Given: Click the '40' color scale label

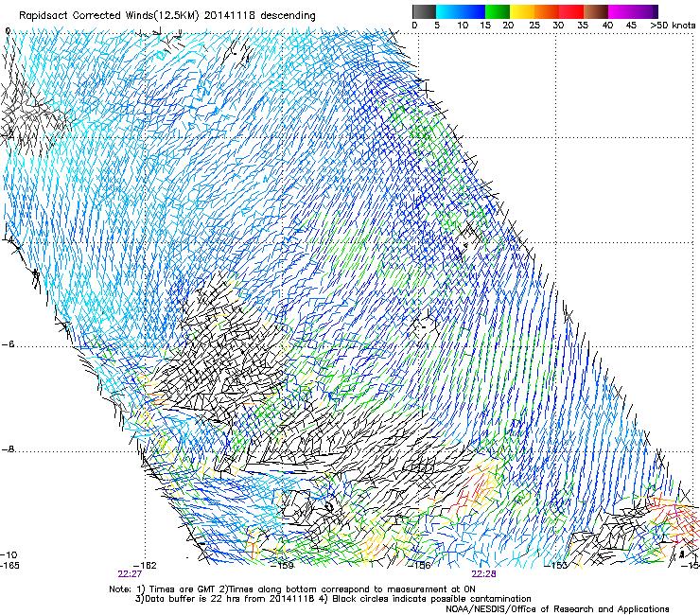Looking at the screenshot, I should click(x=607, y=26).
